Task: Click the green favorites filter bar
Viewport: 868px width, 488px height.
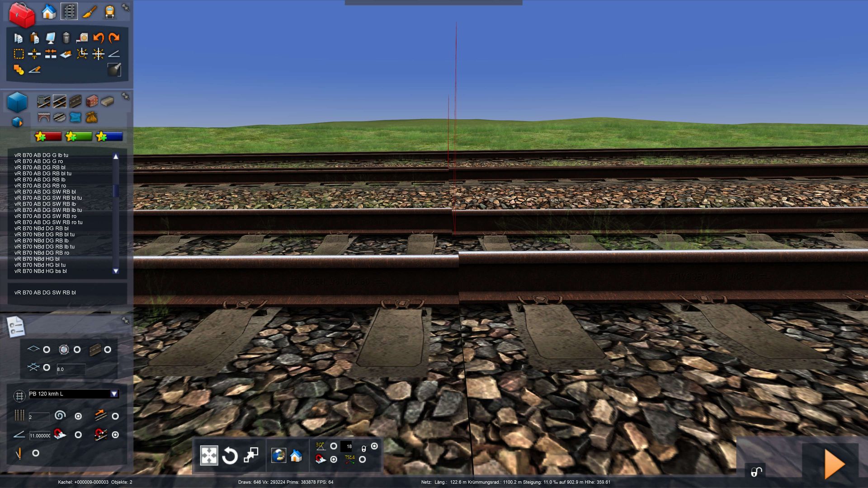Action: (x=79, y=136)
